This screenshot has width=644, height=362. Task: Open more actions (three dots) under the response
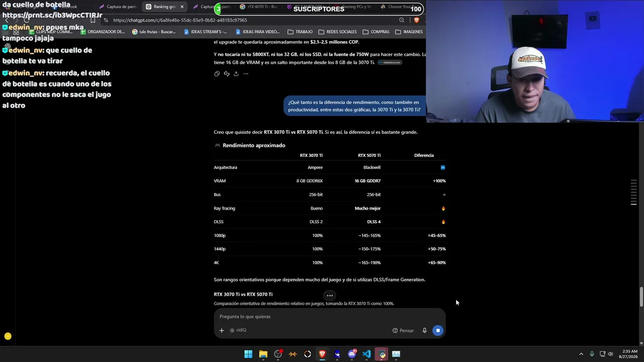[x=246, y=74]
